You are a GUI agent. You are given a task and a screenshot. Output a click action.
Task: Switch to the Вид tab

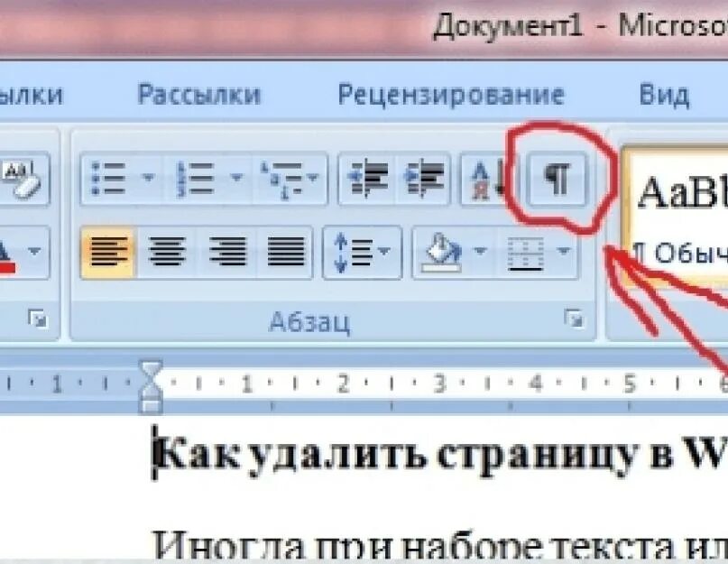(x=664, y=95)
